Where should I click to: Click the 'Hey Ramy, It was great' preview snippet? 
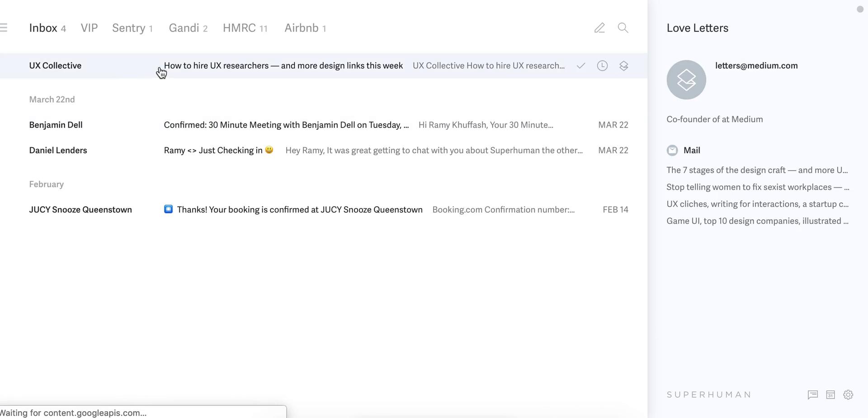tap(434, 150)
